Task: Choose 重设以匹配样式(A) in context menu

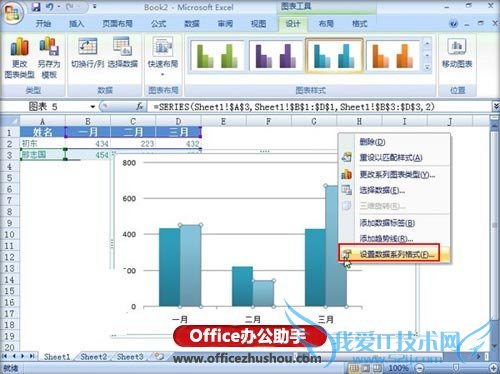Action: [x=395, y=157]
